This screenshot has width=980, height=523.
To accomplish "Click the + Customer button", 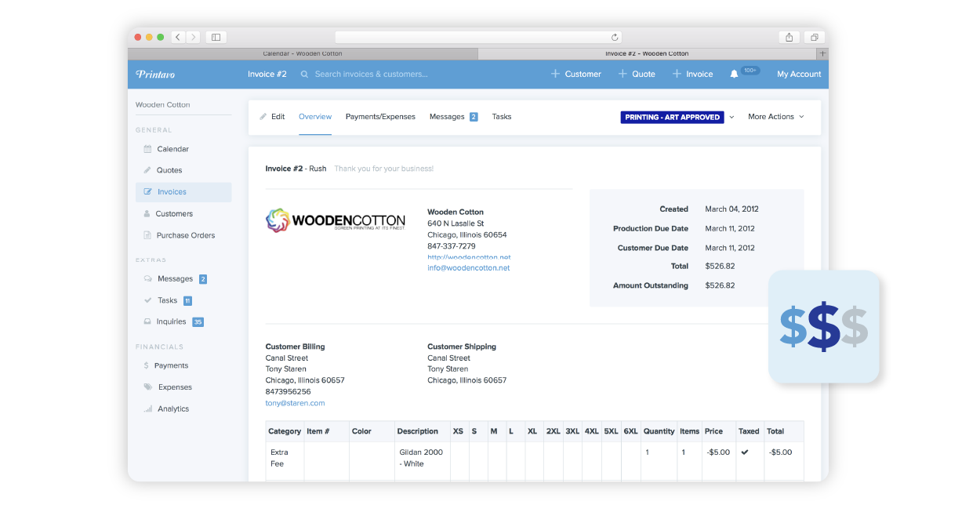I will (x=576, y=74).
